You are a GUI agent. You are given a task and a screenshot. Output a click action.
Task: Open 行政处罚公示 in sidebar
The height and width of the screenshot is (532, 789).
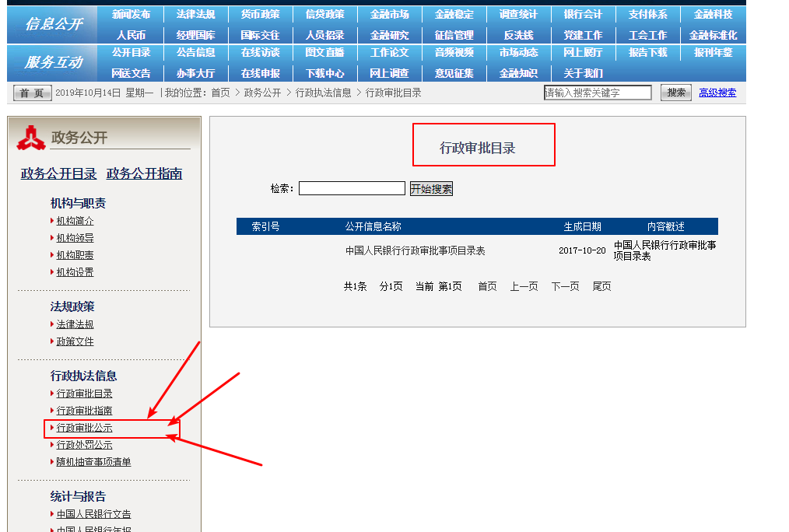click(x=83, y=446)
